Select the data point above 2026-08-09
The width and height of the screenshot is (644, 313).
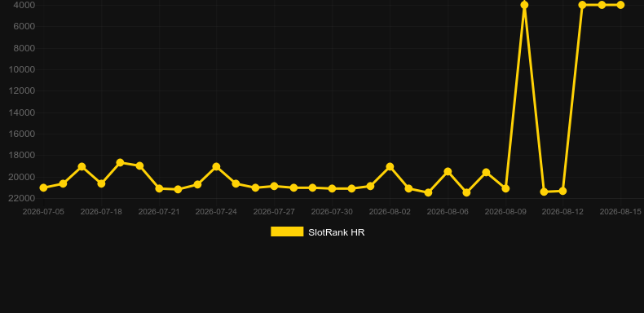coord(505,188)
